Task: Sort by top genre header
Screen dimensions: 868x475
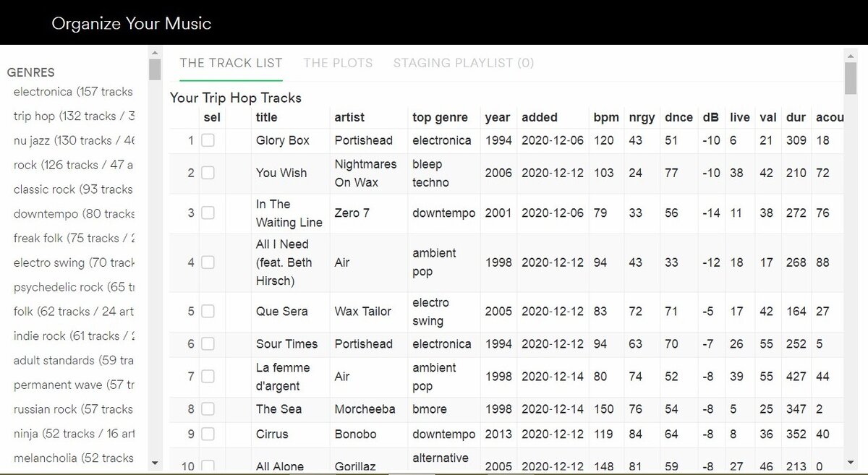Action: (x=440, y=117)
